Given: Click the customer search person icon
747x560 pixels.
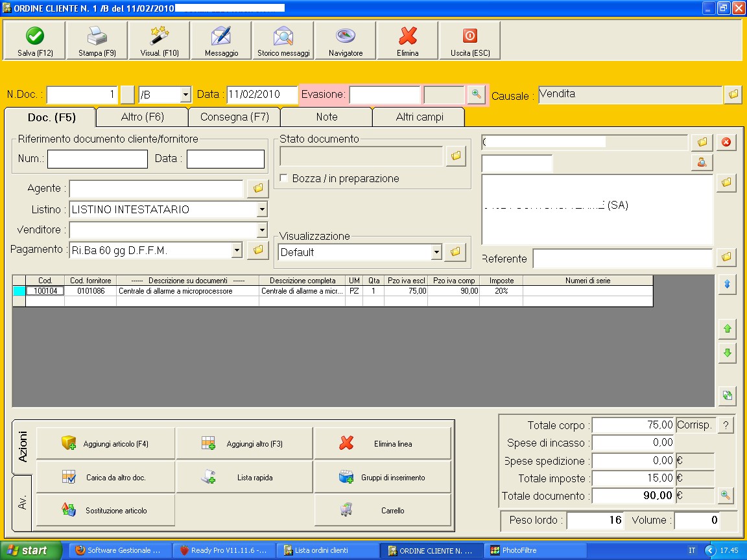Looking at the screenshot, I should tap(702, 163).
